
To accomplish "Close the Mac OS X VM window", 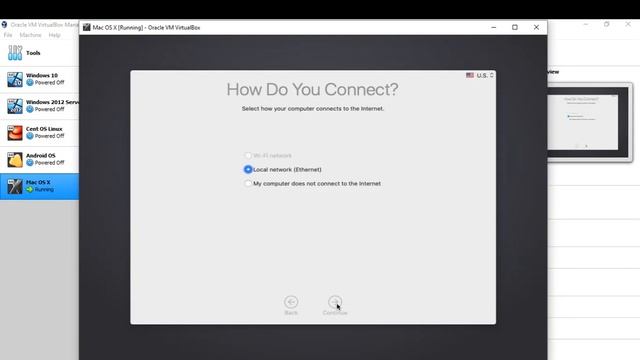I will (536, 27).
